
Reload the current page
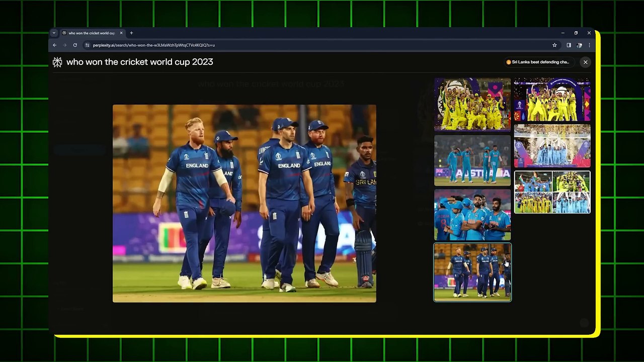75,45
